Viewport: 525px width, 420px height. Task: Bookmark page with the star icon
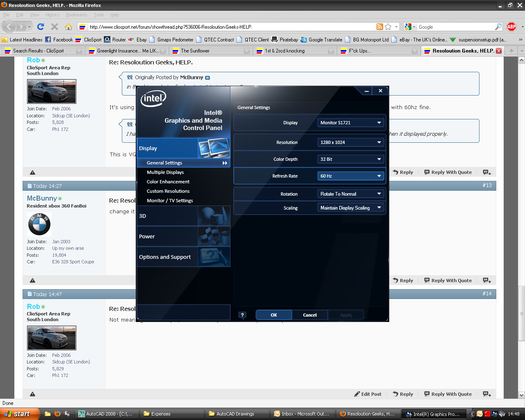click(x=388, y=27)
